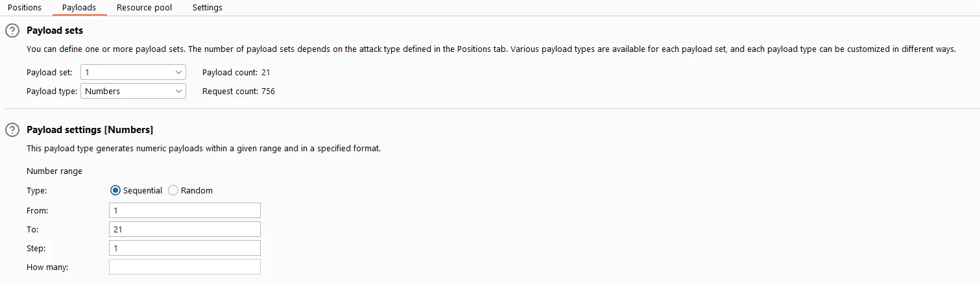Click the Payload sets heading
Viewport: 980px width, 283px height.
pos(55,31)
